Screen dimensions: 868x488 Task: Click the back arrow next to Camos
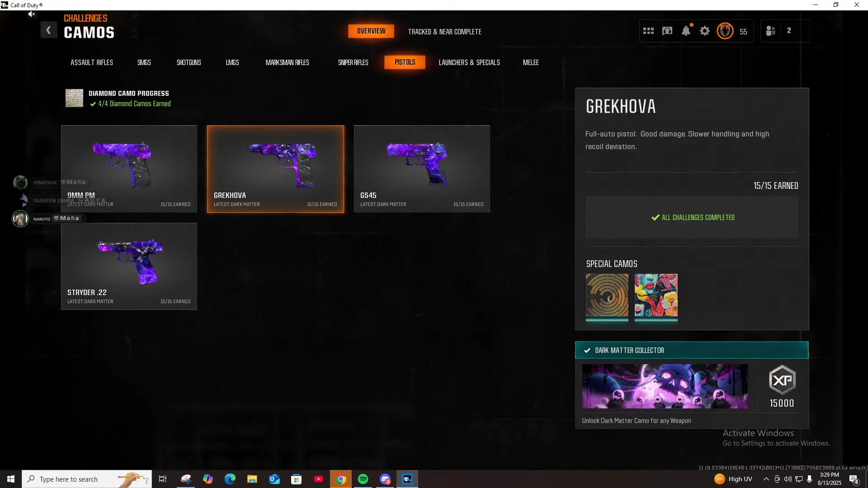[48, 30]
